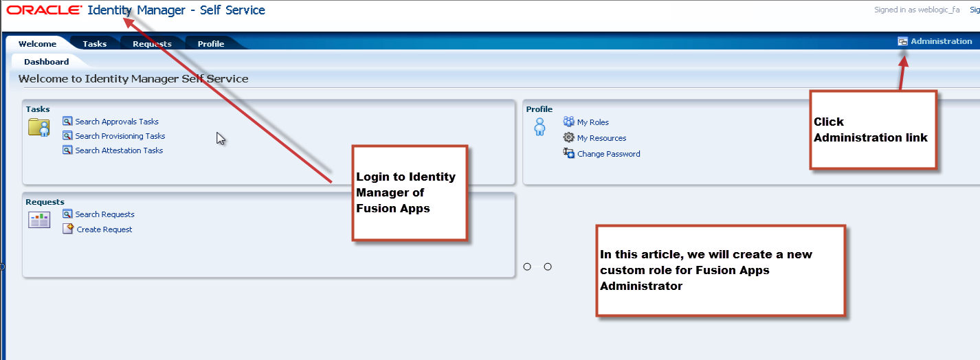Screen dimensions: 980x360
Task: Go to My Resources link
Action: [601, 138]
